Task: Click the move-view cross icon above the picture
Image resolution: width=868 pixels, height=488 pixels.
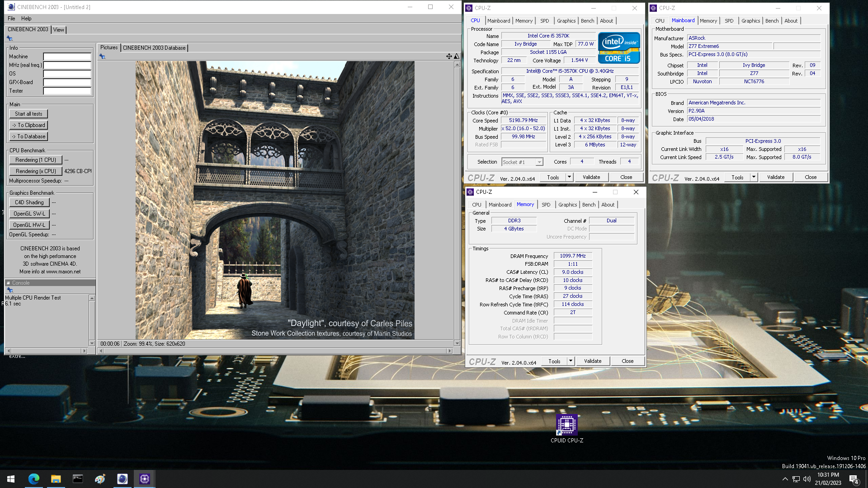Action: tap(449, 56)
